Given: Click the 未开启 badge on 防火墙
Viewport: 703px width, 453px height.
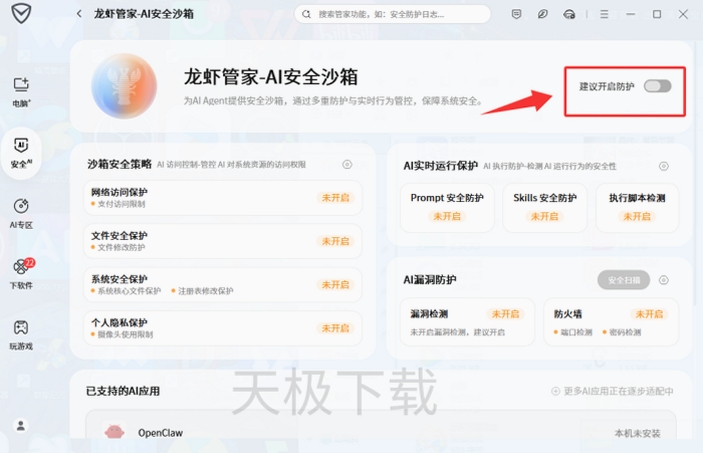Looking at the screenshot, I should pyautogui.click(x=649, y=314).
